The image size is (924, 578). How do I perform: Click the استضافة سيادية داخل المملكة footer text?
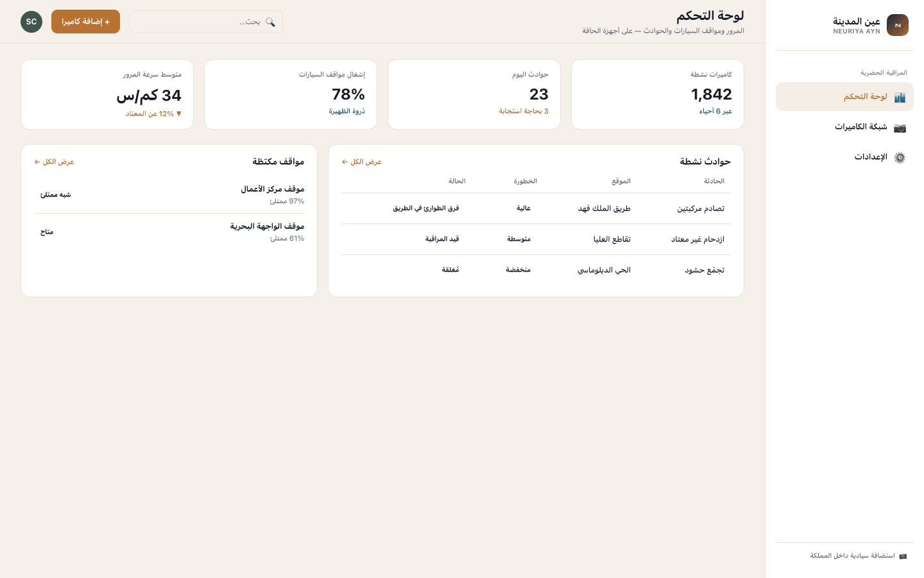pos(852,556)
